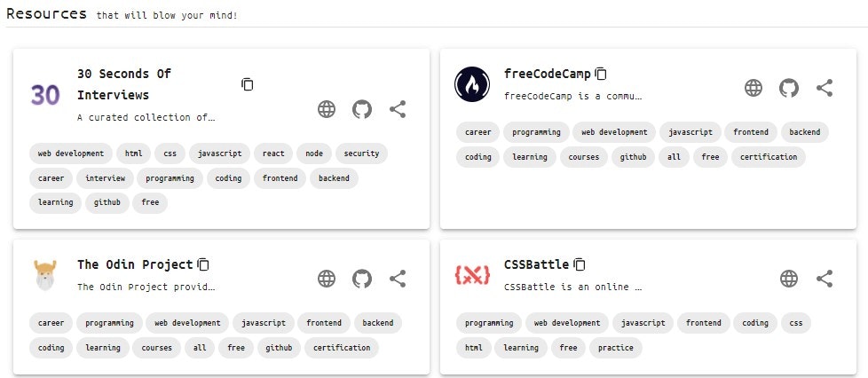Click description "CSSBattle is an online …"
The height and width of the screenshot is (378, 868).
573,287
